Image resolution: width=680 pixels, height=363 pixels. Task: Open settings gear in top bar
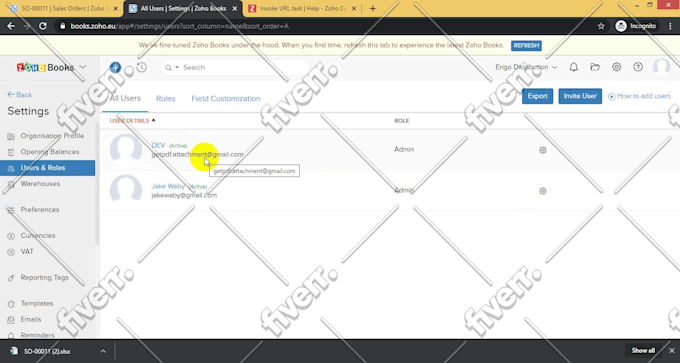tap(616, 67)
